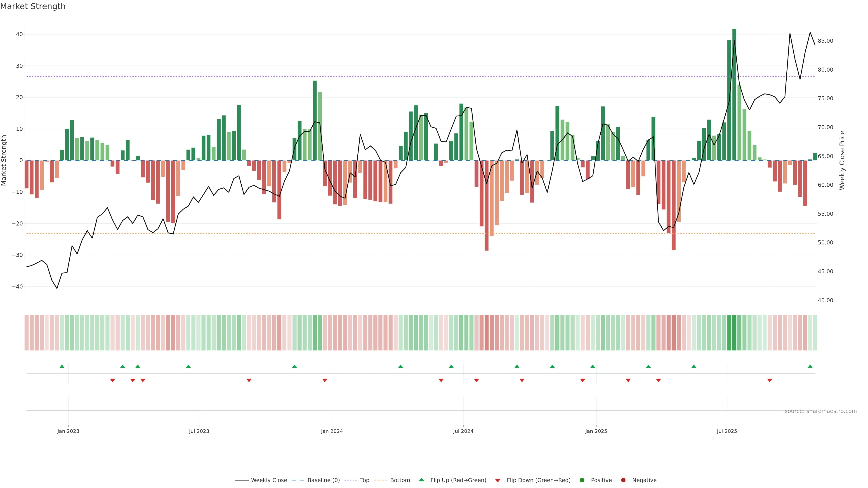Viewport: 868px width, 488px height.
Task: Click the Jul 2025 x-axis label
Action: click(727, 431)
